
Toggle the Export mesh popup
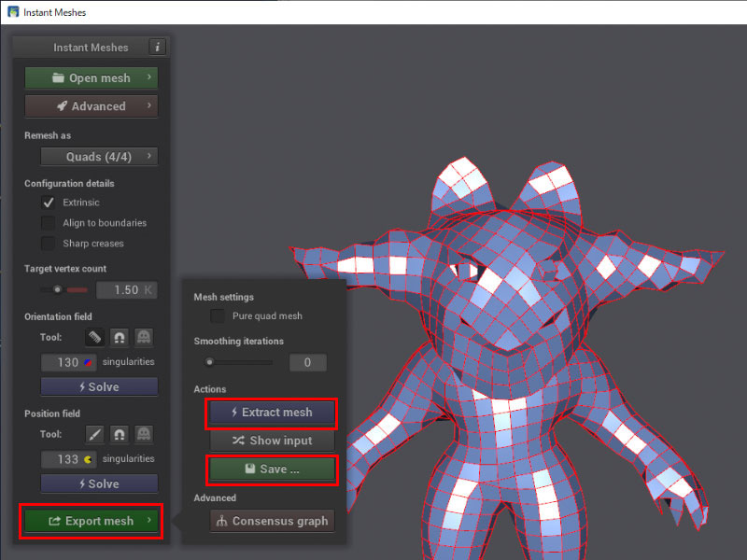91,521
